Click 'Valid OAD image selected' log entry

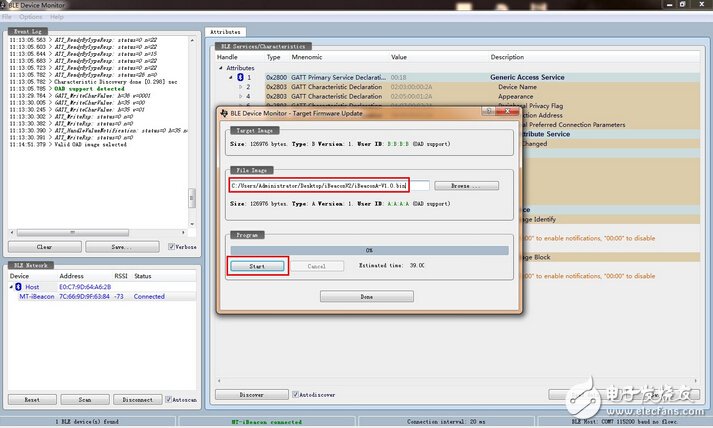(90, 144)
